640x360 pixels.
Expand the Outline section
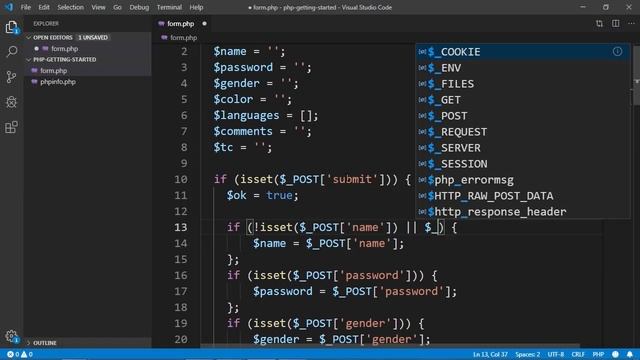pos(29,343)
